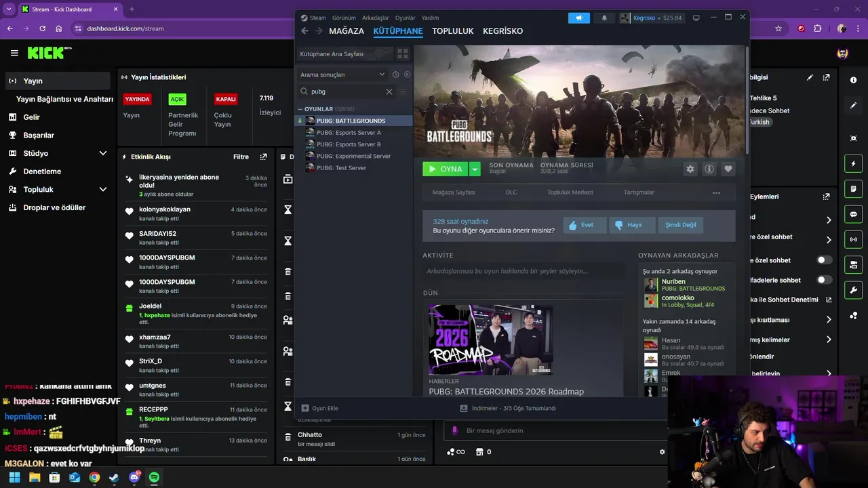Viewport: 868px width, 488px height.
Task: Open the Görünüm menu
Action: point(344,18)
